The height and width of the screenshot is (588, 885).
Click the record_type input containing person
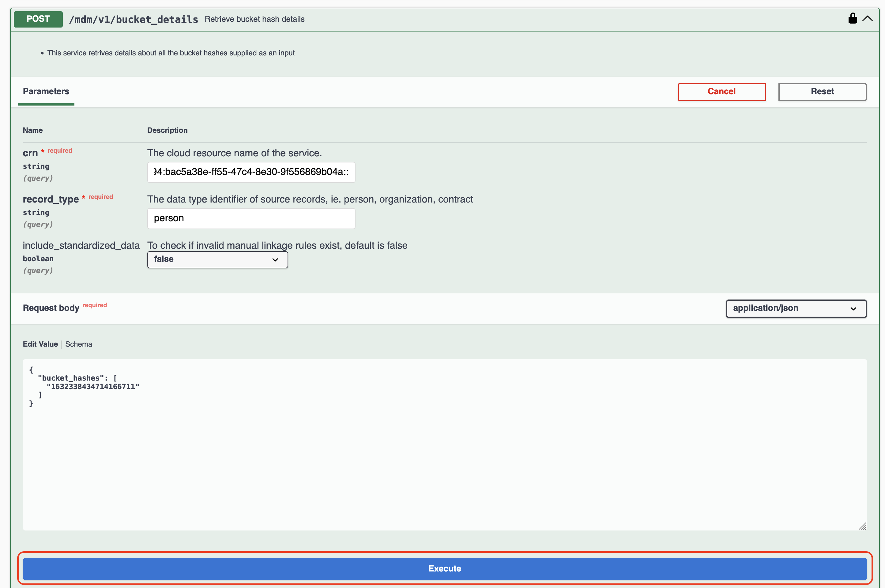click(251, 218)
